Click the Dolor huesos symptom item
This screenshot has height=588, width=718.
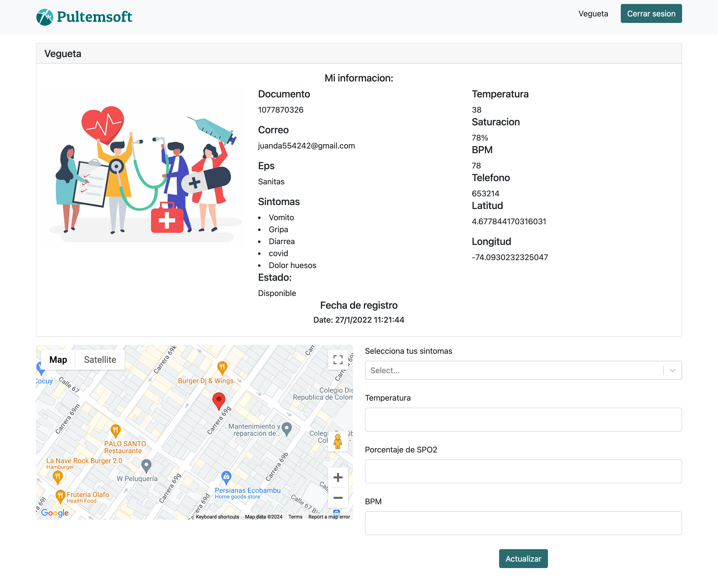click(292, 265)
